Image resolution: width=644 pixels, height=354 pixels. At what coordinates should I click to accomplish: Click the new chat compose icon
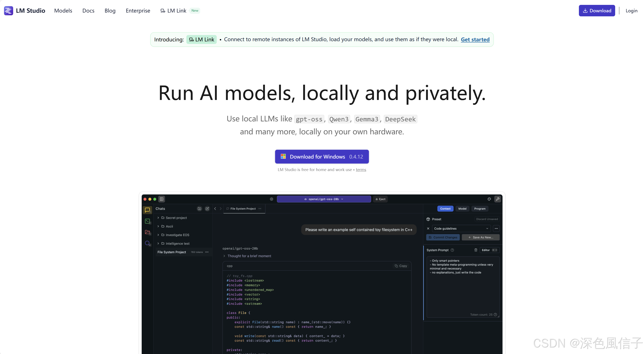coord(207,209)
